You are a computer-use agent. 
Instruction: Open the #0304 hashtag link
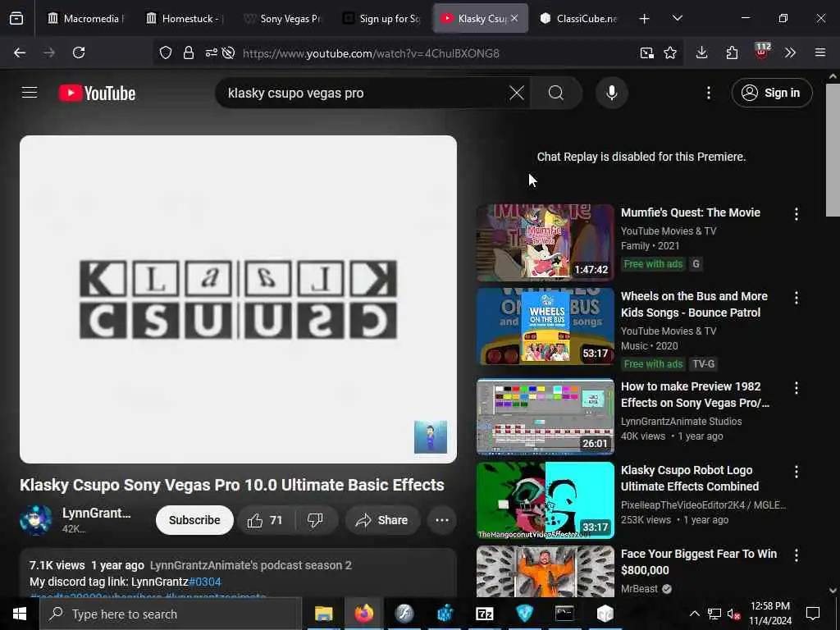click(x=205, y=582)
